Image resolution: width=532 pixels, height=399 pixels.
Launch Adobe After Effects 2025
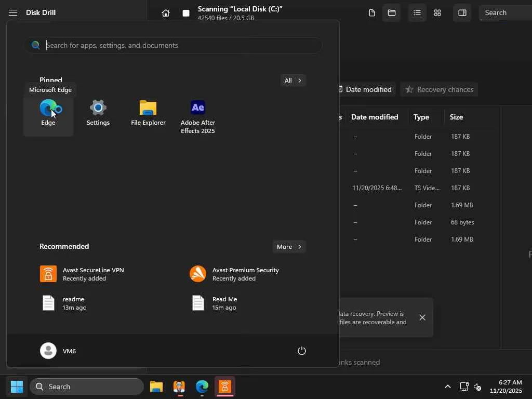click(198, 117)
